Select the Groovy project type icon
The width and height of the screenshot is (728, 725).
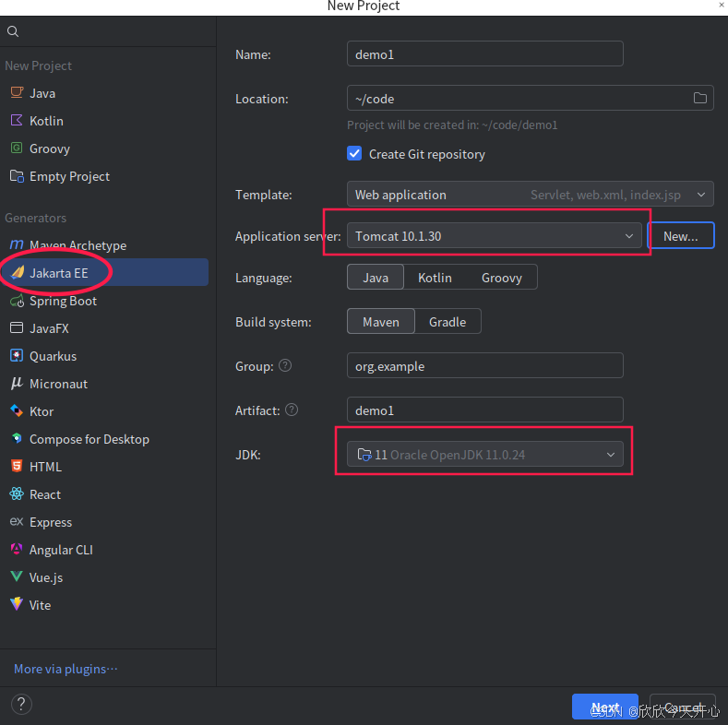click(17, 149)
